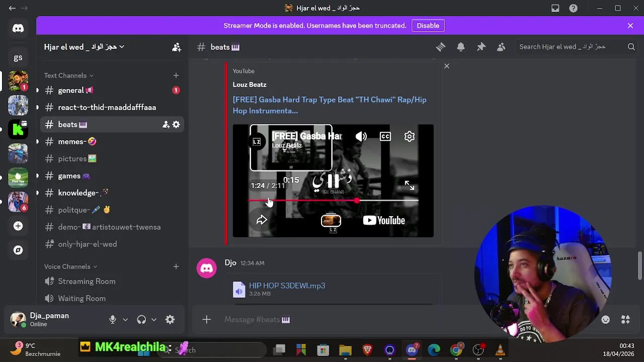Open only-hjar-el-wed channel

coord(112,244)
